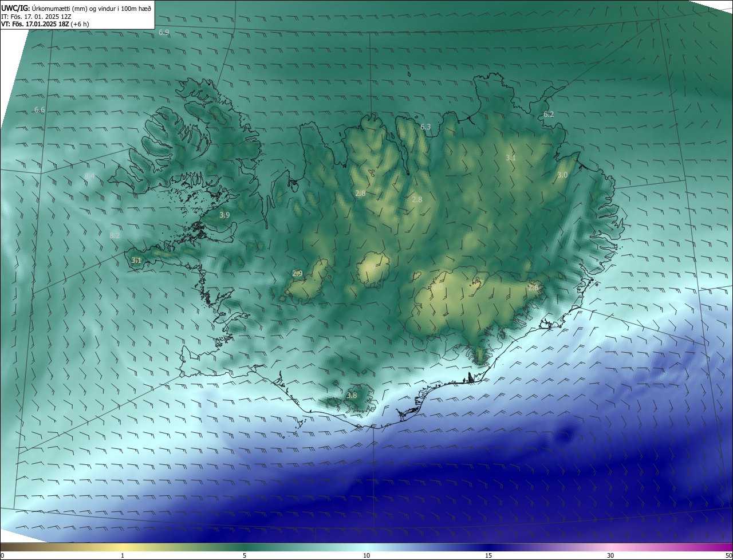Click the 10 tick label on the colorbar
The height and width of the screenshot is (560, 733).
(366, 555)
